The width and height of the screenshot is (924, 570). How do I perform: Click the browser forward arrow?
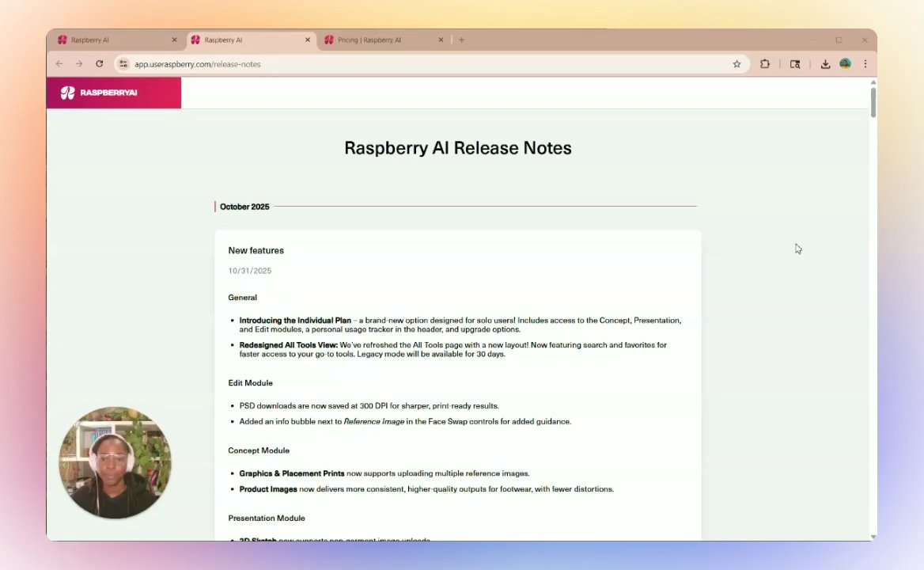click(x=79, y=63)
